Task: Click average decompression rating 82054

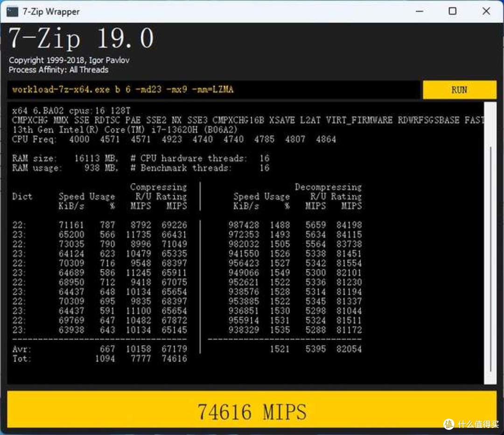Action: 349,349
